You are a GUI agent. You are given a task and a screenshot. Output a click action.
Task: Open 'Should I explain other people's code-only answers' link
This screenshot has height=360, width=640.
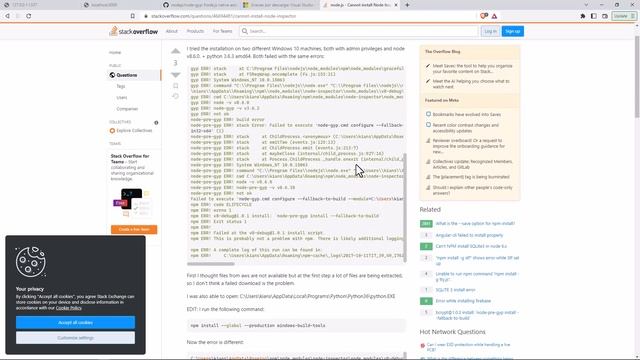point(472,190)
